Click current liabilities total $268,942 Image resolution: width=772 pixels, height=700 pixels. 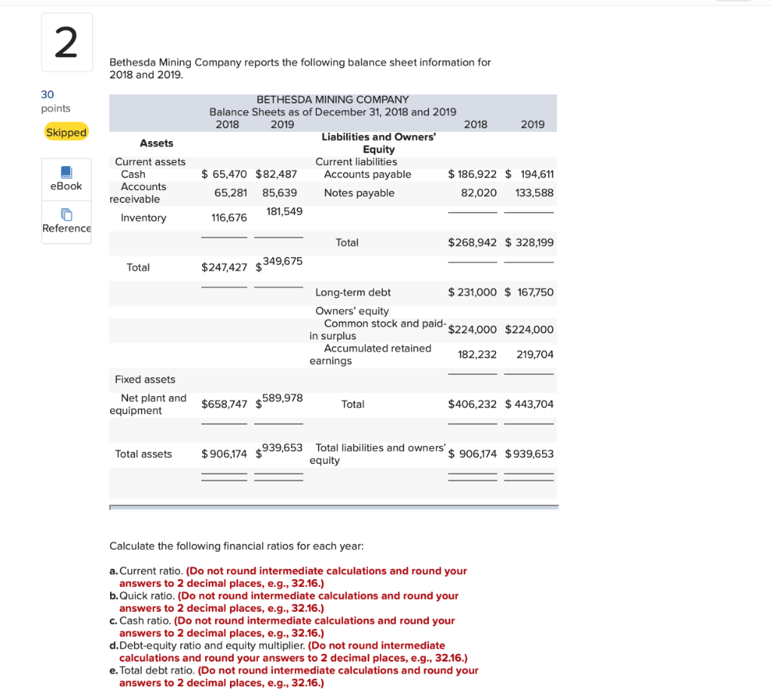(472, 243)
